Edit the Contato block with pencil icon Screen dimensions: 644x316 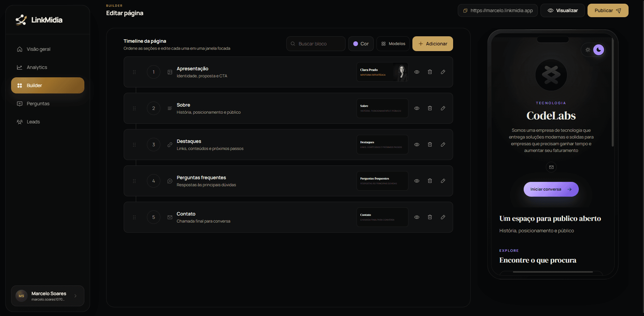point(443,217)
